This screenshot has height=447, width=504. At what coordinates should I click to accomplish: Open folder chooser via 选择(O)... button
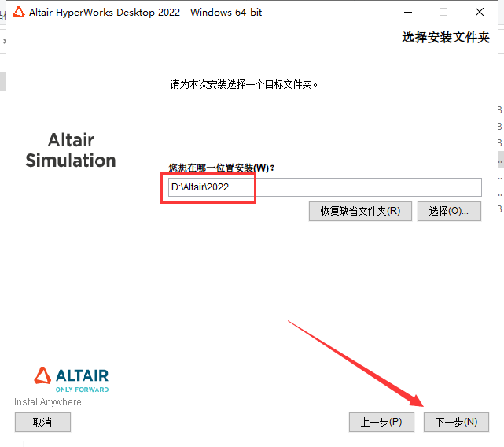tap(449, 211)
